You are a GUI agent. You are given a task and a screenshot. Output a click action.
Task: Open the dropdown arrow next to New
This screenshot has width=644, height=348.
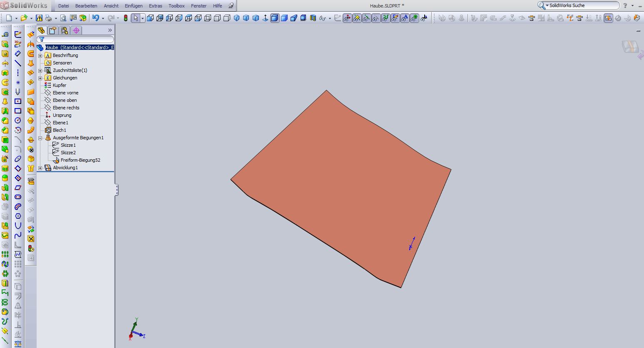(x=15, y=18)
